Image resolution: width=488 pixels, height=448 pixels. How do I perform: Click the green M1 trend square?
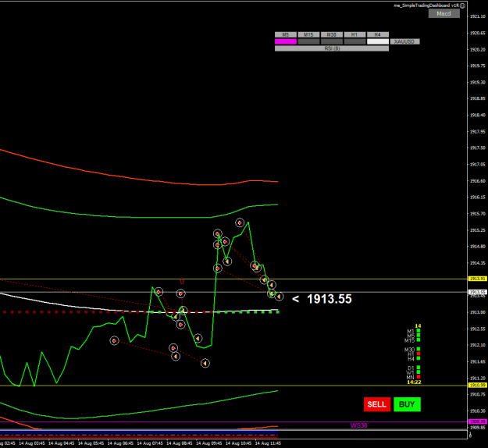coord(419,331)
